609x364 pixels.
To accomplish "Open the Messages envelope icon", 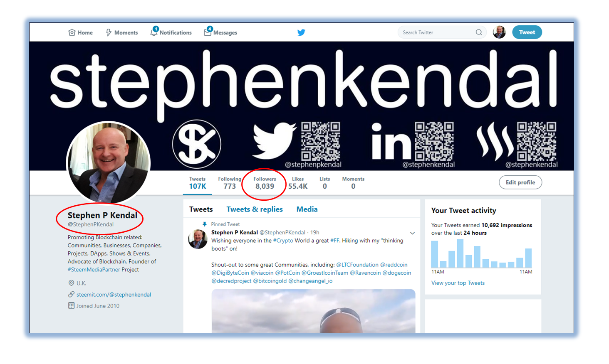I will [208, 32].
